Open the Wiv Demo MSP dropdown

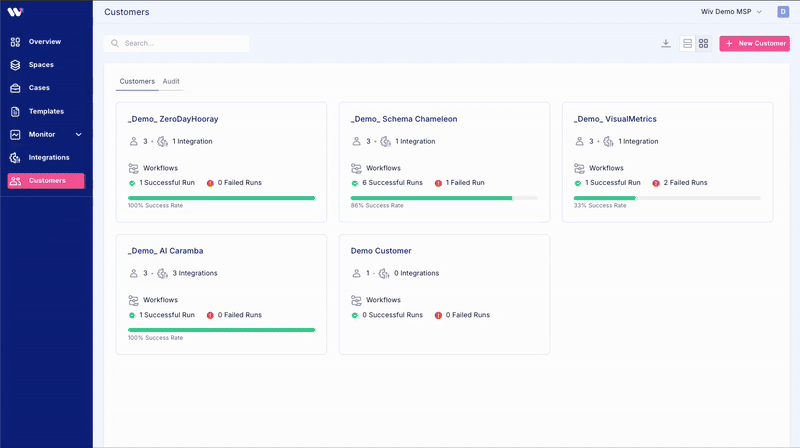732,12
